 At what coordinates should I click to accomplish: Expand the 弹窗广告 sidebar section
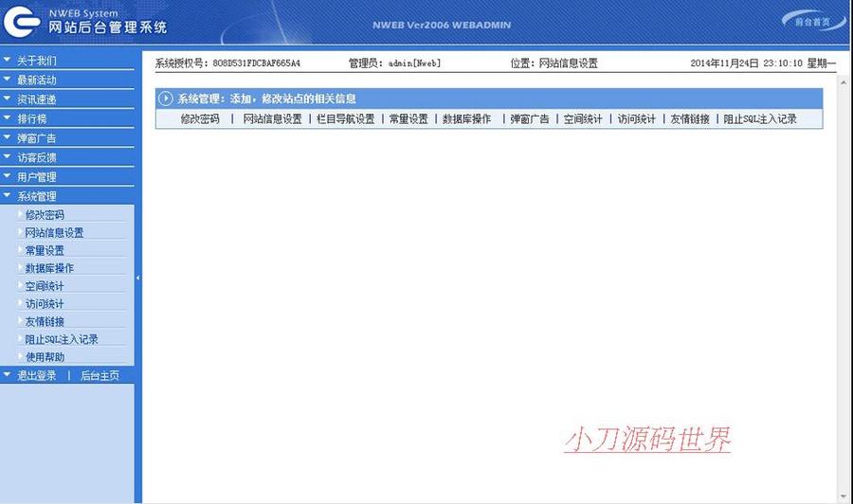click(36, 138)
